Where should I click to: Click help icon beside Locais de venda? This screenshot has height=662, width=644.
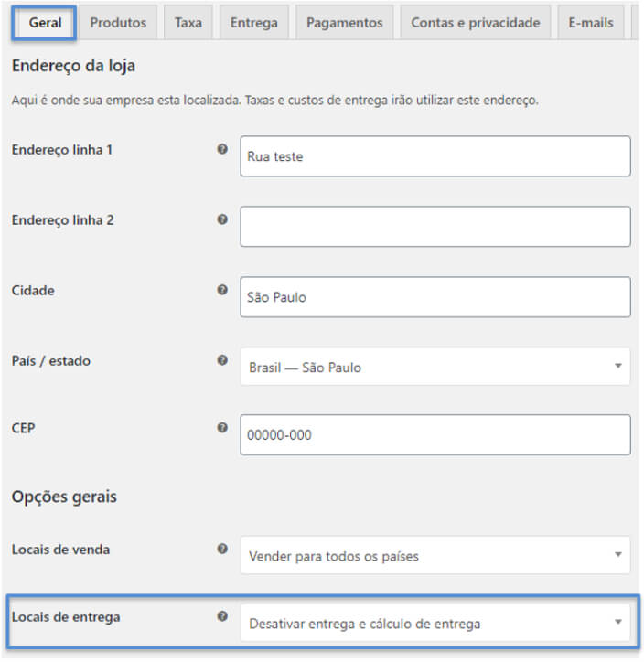click(x=222, y=549)
